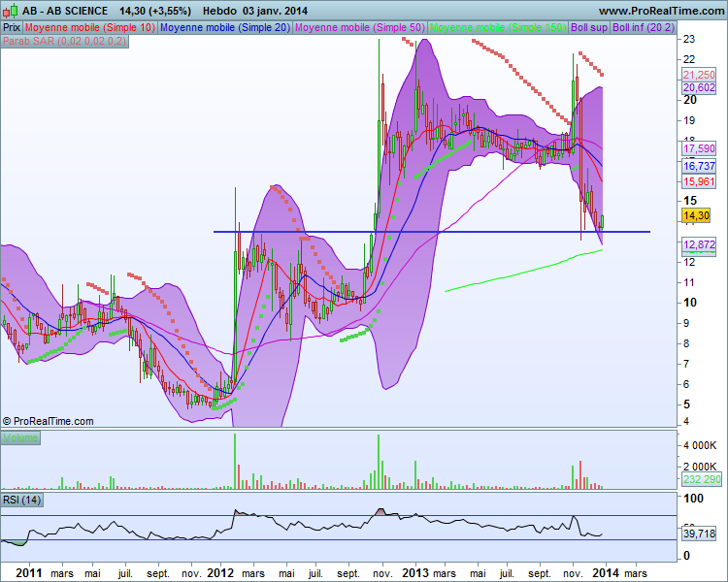Click the www.ProRealTime.com link
Image resolution: width=728 pixels, height=582 pixels.
[x=661, y=11]
